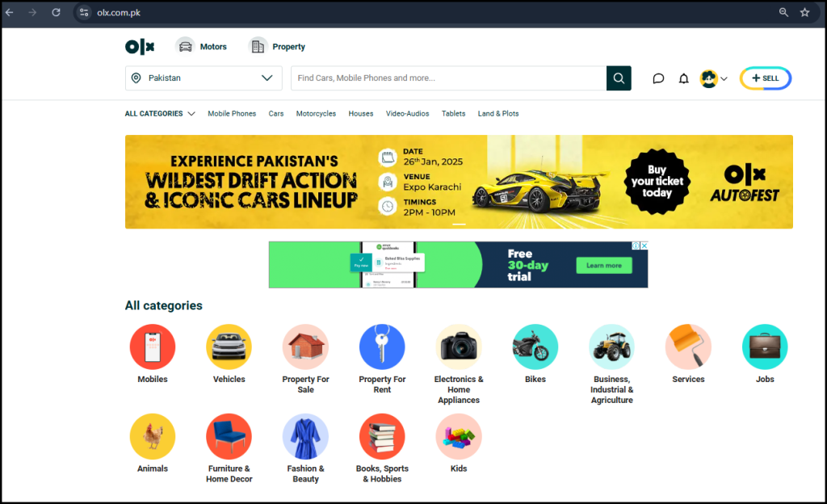This screenshot has width=827, height=504.
Task: Click the search magnifier button
Action: 619,78
